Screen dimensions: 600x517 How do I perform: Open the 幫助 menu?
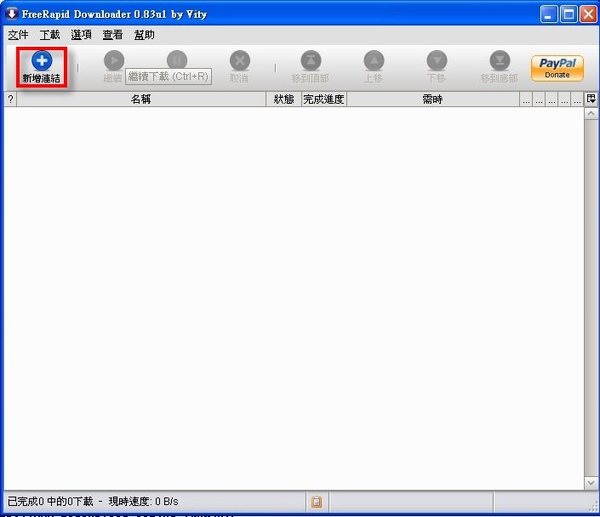144,35
